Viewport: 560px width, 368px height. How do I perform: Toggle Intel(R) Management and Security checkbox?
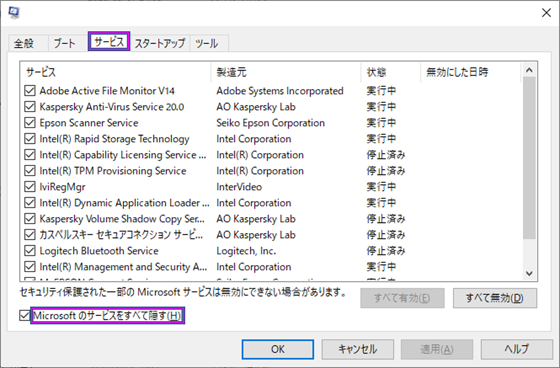pyautogui.click(x=30, y=267)
